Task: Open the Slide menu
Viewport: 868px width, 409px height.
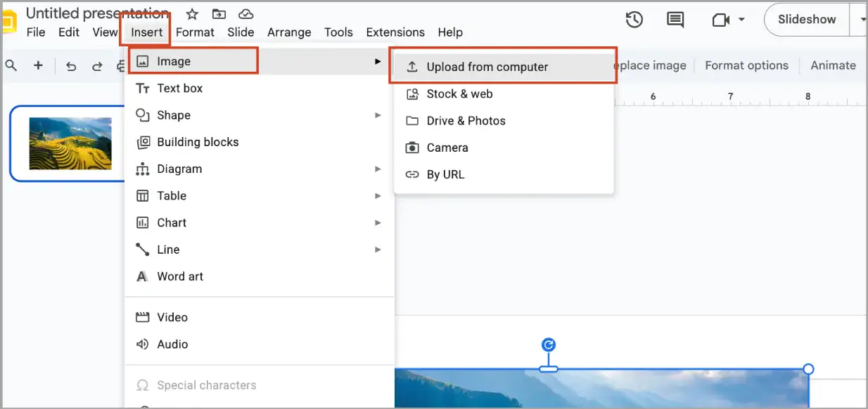Action: click(241, 32)
